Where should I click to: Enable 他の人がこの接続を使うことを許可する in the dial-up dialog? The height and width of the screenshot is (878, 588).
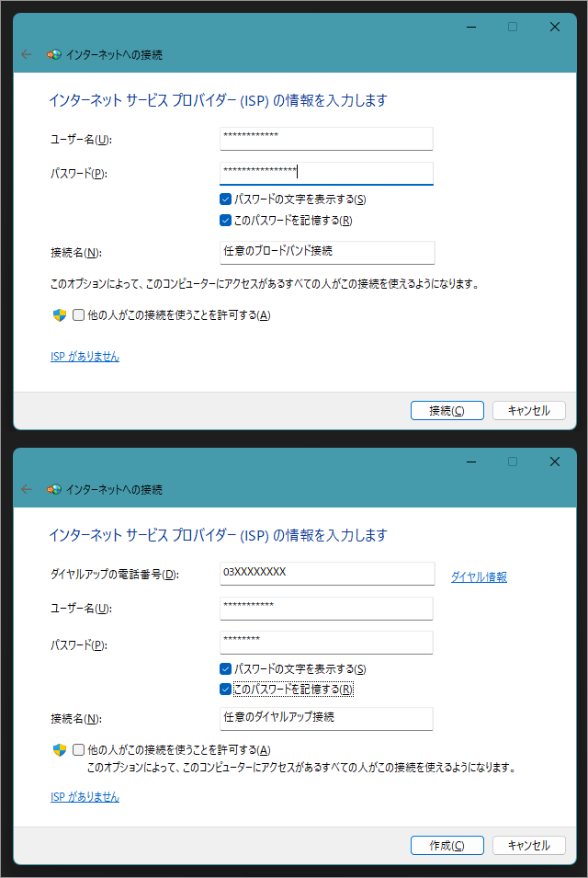[78, 749]
